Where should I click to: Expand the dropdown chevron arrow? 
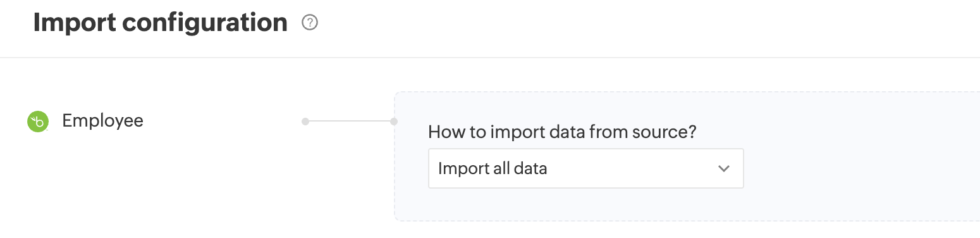[x=724, y=168]
